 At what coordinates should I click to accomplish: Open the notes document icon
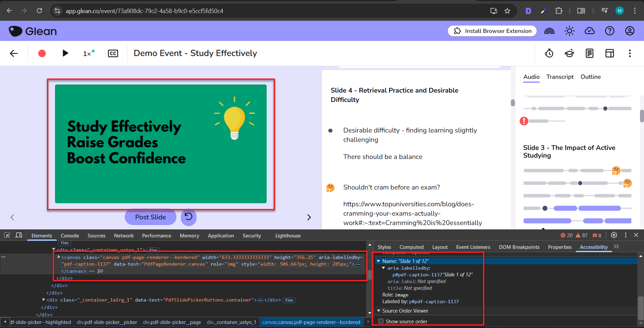[589, 53]
